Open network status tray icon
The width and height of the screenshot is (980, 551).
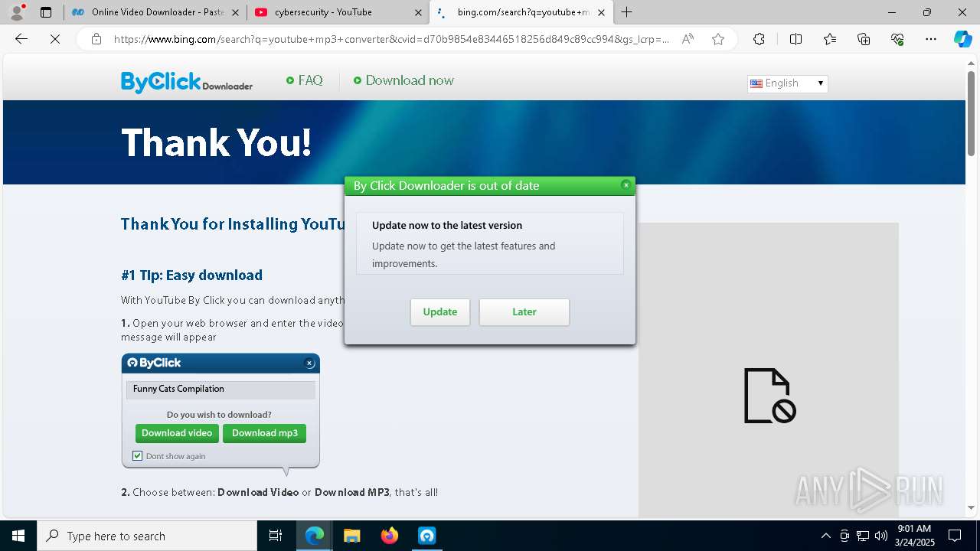point(863,536)
